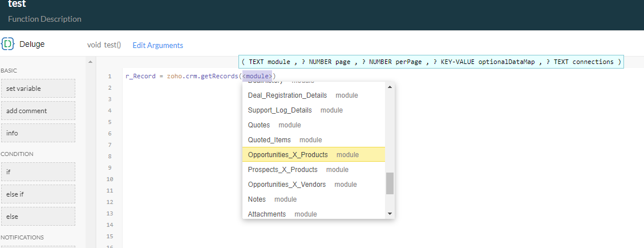The image size is (644, 248).
Task: Select the 'if' condition block
Action: (x=38, y=171)
